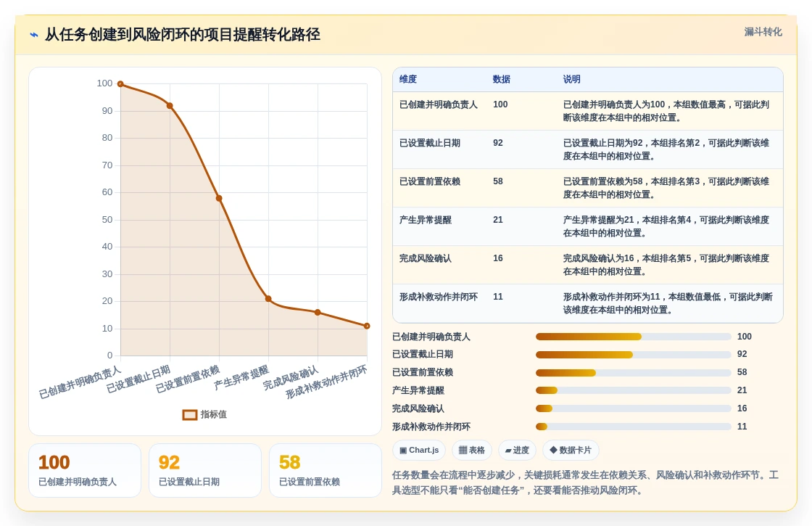Click the summary paragraph starting 任务数量会在流程中
The image size is (812, 526).
pyautogui.click(x=585, y=482)
